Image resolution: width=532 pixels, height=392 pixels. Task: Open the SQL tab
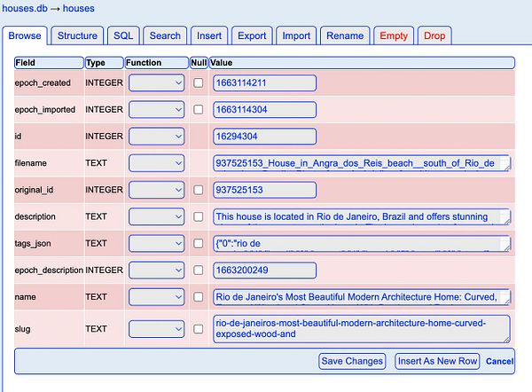pos(123,35)
